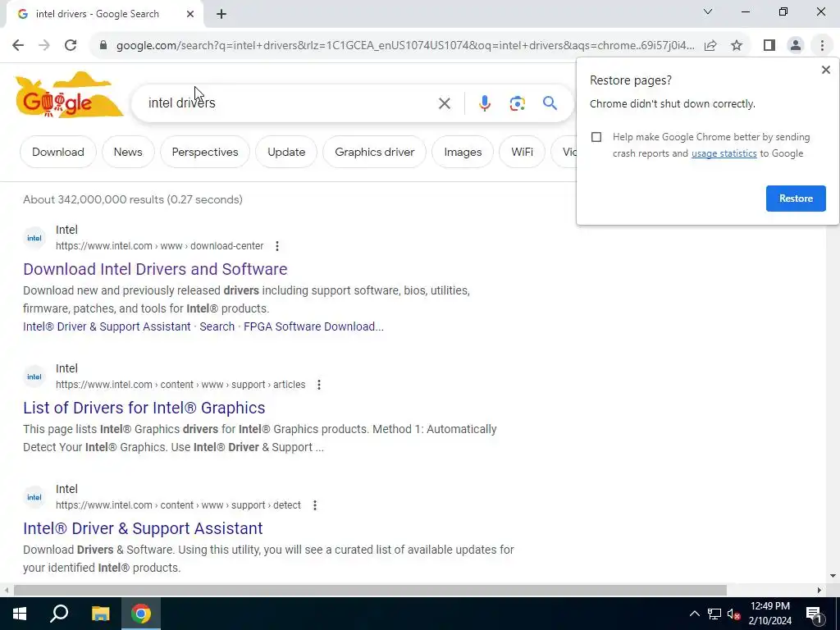Open File Explorer from the taskbar
Viewport: 840px width, 630px height.
click(x=100, y=614)
